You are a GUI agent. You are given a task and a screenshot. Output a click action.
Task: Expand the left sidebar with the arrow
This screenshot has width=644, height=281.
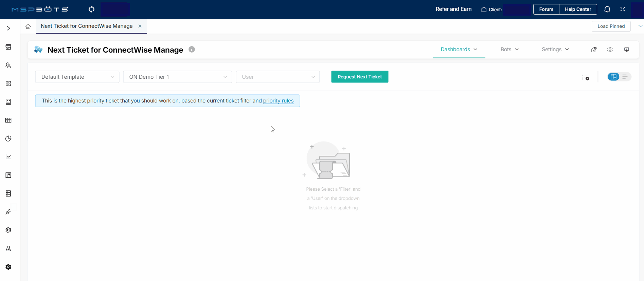(8, 28)
